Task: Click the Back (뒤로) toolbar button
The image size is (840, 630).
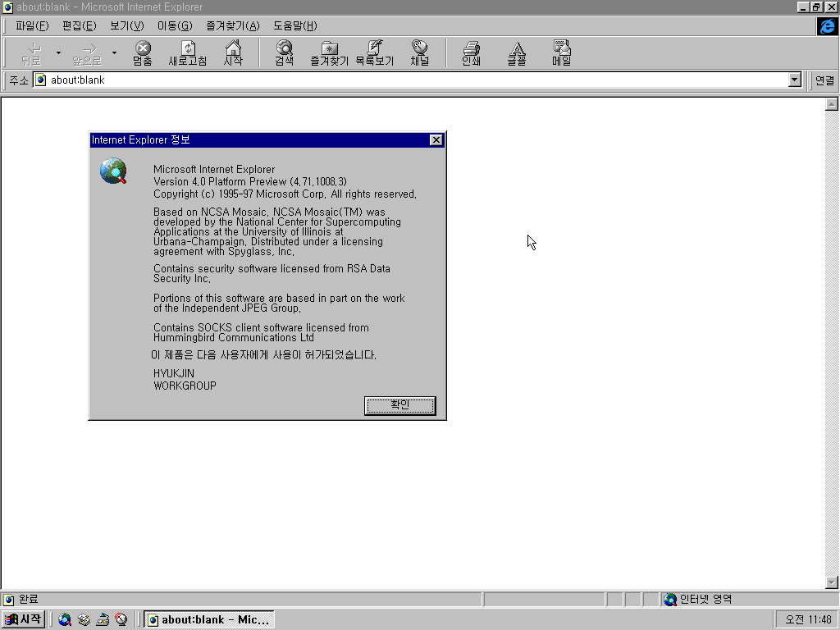Action: tap(31, 53)
